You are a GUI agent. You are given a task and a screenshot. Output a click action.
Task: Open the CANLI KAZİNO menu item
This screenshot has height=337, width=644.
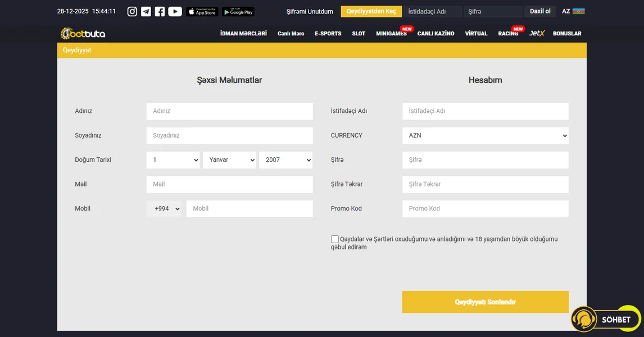click(x=436, y=34)
